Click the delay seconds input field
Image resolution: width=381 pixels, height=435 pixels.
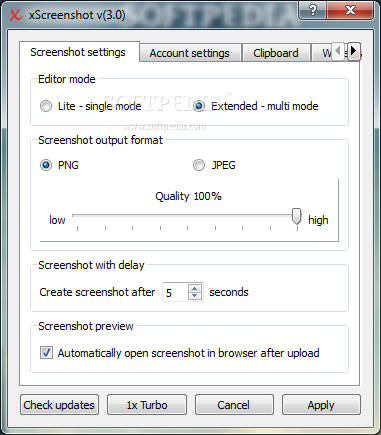click(x=175, y=292)
